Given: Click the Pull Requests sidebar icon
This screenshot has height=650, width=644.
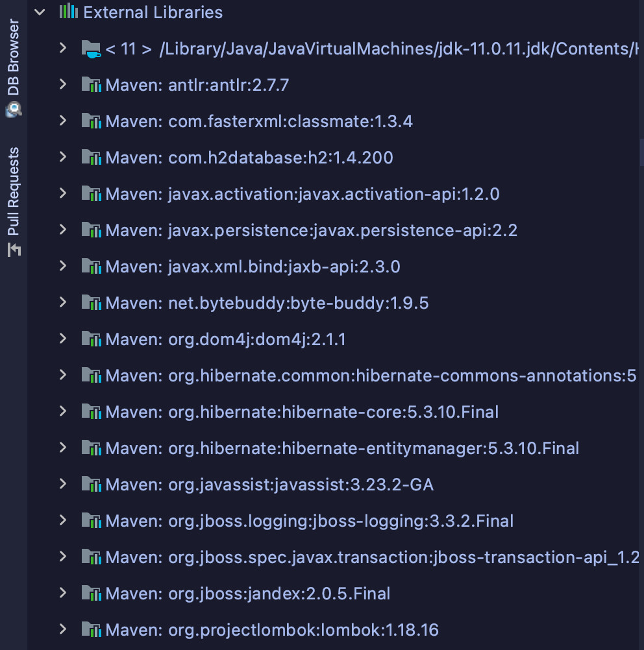Looking at the screenshot, I should [13, 250].
